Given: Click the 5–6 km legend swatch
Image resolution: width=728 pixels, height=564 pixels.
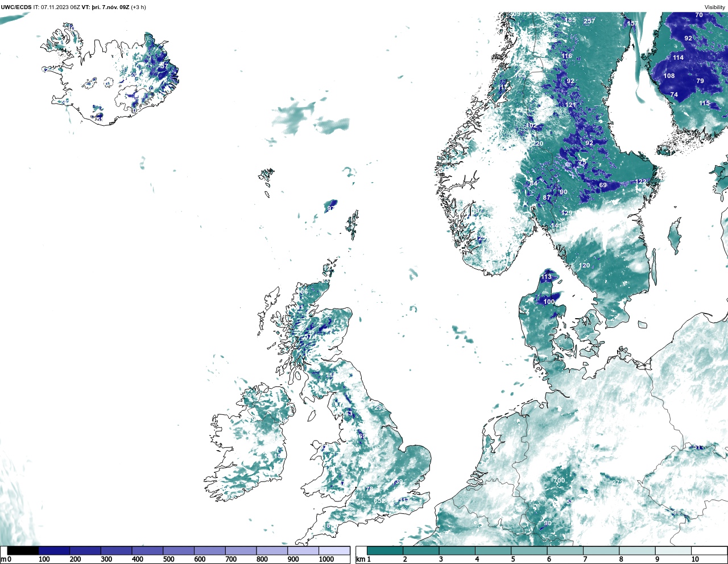Looking at the screenshot, I should coord(529,550).
